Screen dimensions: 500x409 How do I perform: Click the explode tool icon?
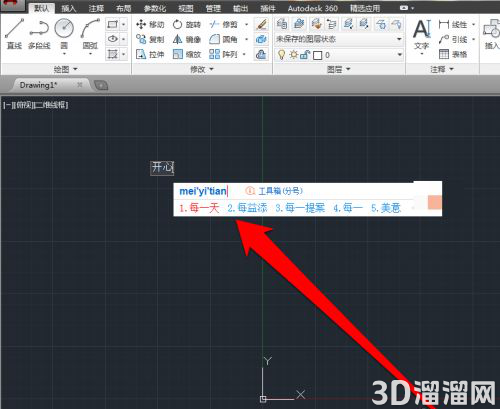261,39
